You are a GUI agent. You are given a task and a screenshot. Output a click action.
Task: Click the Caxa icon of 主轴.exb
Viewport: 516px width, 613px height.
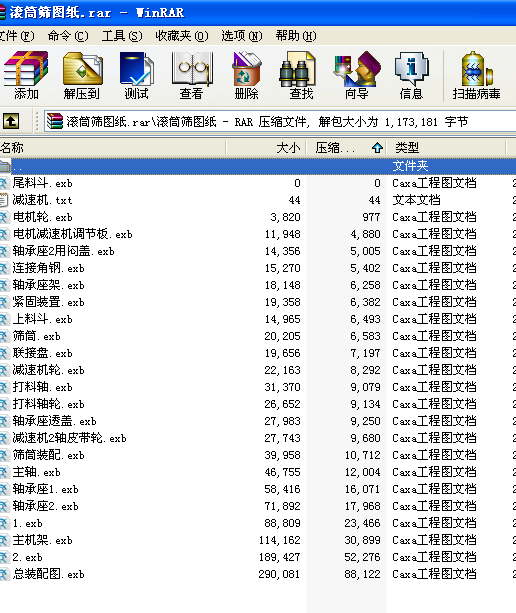[x=4, y=472]
